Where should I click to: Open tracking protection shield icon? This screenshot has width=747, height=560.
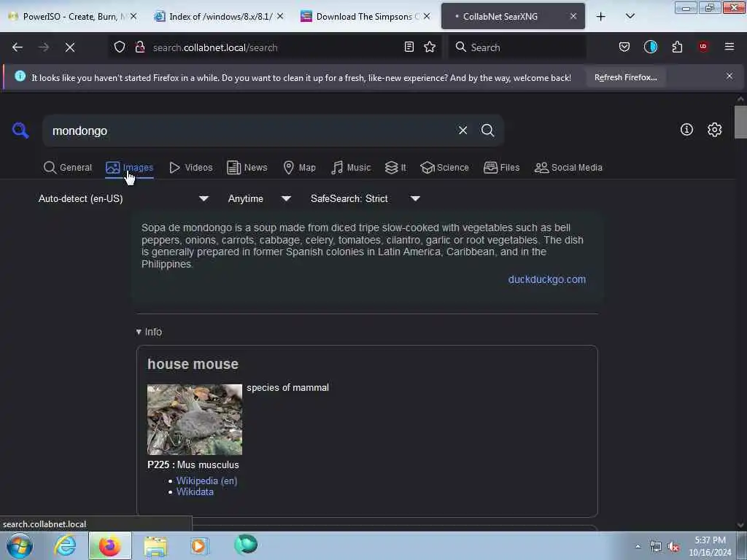tap(119, 47)
